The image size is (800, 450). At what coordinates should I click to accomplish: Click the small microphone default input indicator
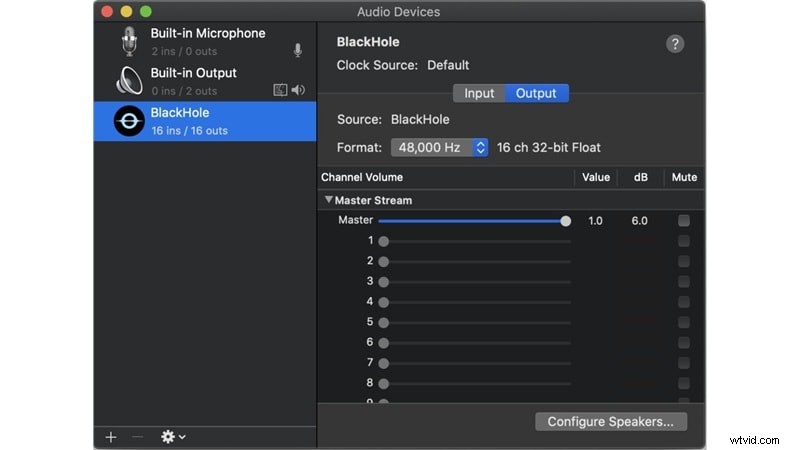click(x=297, y=51)
